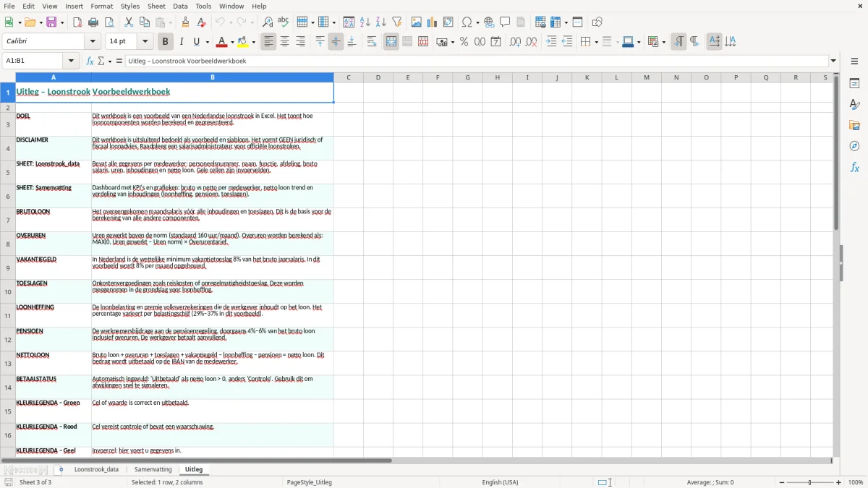Format cells as date
This screenshot has height=488, width=868.
[496, 42]
